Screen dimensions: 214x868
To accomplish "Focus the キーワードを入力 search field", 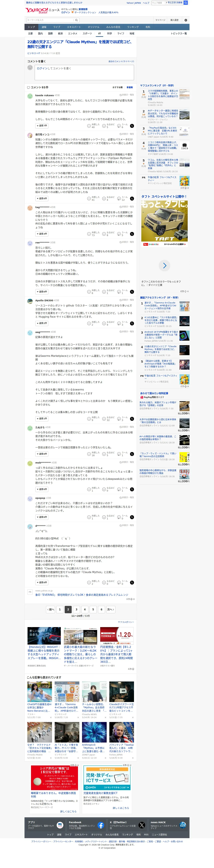I will coord(50,20).
